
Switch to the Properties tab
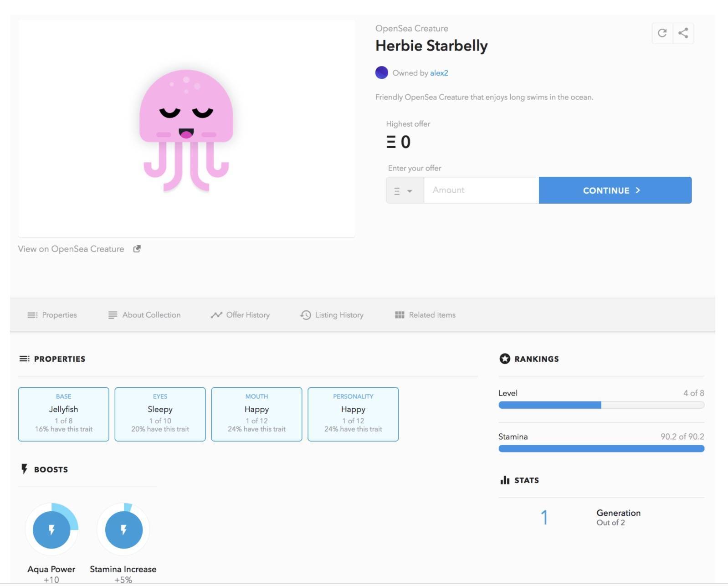tap(52, 315)
